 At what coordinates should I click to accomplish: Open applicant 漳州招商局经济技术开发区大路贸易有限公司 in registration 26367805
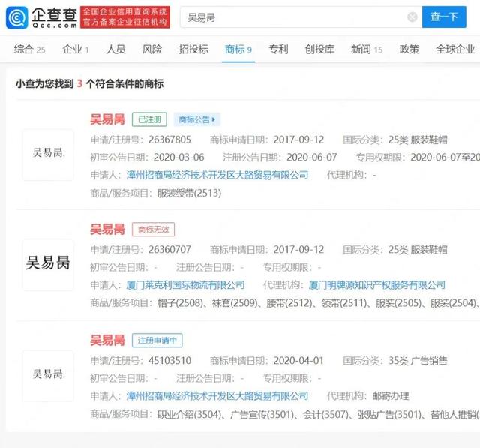pos(217,175)
